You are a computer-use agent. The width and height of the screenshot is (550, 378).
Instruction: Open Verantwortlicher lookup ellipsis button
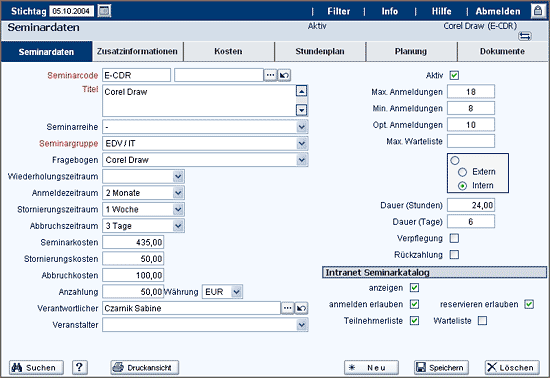(x=287, y=308)
